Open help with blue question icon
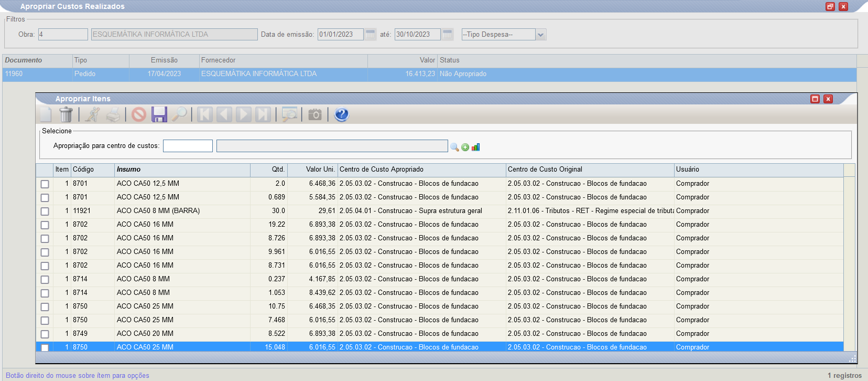The width and height of the screenshot is (868, 381). (x=341, y=114)
